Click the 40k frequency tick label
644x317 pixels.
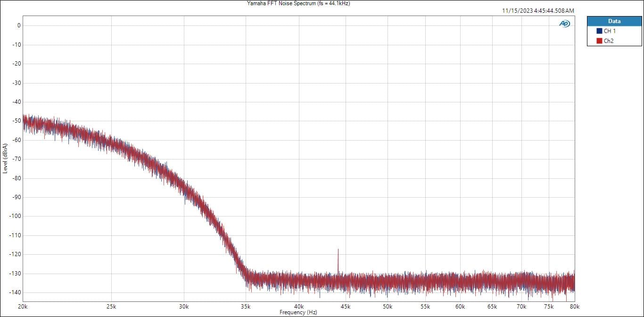coord(298,306)
